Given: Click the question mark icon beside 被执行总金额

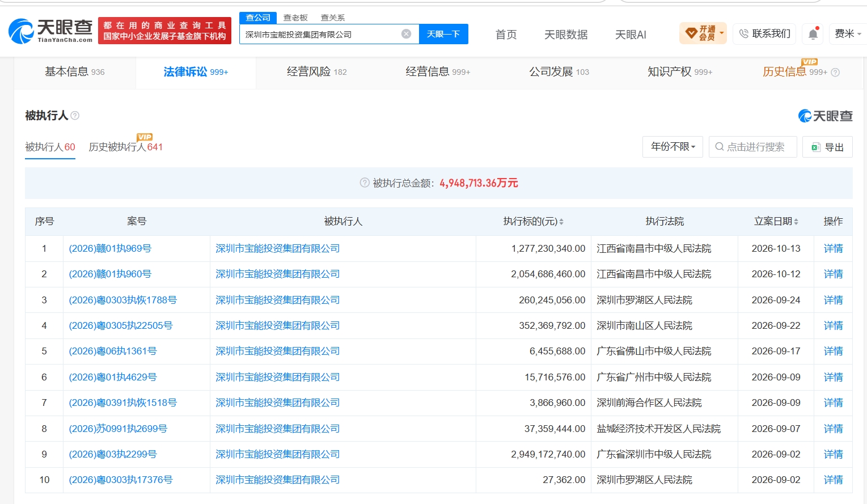Looking at the screenshot, I should click(365, 183).
